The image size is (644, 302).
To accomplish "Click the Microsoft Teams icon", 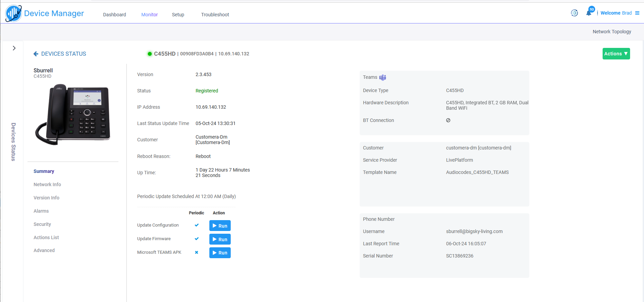I will coord(383,77).
